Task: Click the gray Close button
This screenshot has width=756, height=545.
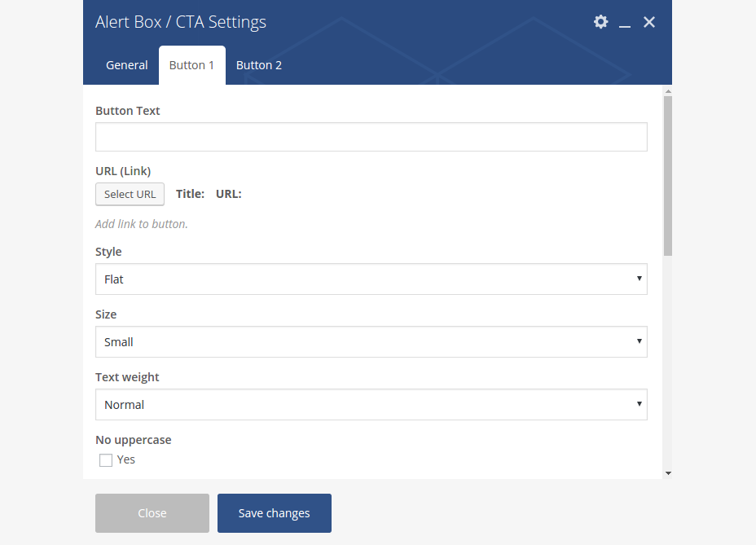Action: [x=152, y=513]
